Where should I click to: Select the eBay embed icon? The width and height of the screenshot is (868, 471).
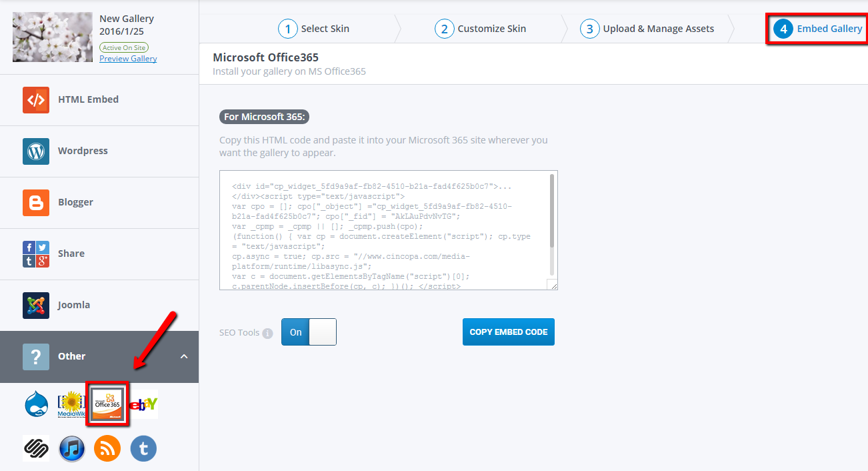tap(144, 404)
